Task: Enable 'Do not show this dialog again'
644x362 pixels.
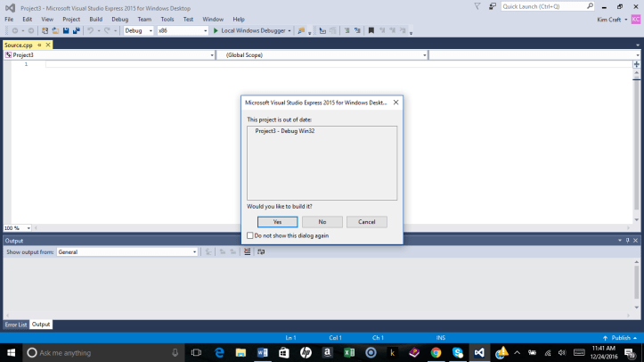Action: (250, 236)
